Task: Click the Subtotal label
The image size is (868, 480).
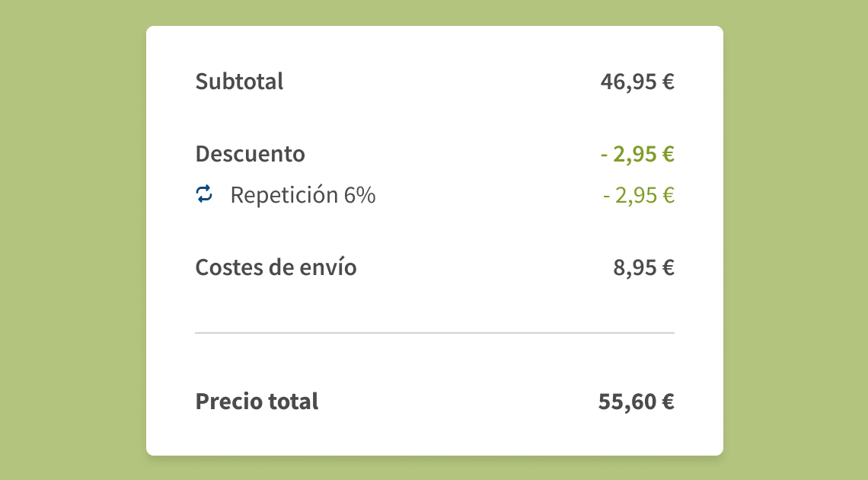Action: pyautogui.click(x=239, y=82)
